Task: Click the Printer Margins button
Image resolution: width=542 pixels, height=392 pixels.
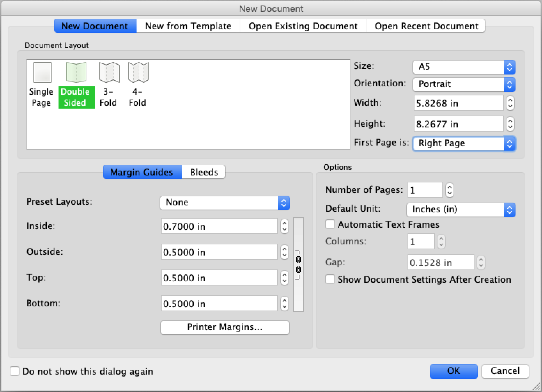Action: pyautogui.click(x=225, y=327)
